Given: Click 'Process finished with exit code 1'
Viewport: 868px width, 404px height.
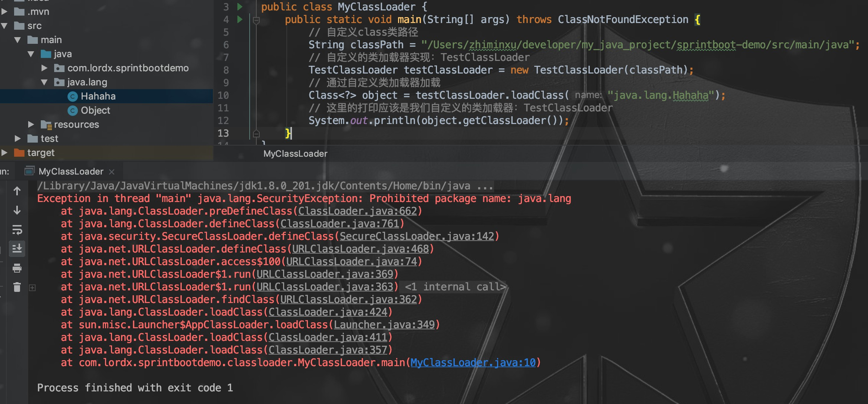Looking at the screenshot, I should pos(135,388).
